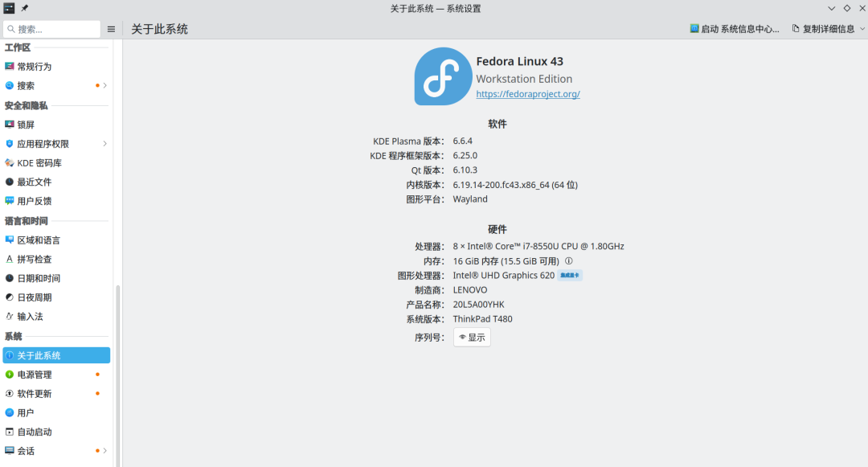Click the 应用程序权限 shield icon
The height and width of the screenshot is (467, 868).
point(10,144)
